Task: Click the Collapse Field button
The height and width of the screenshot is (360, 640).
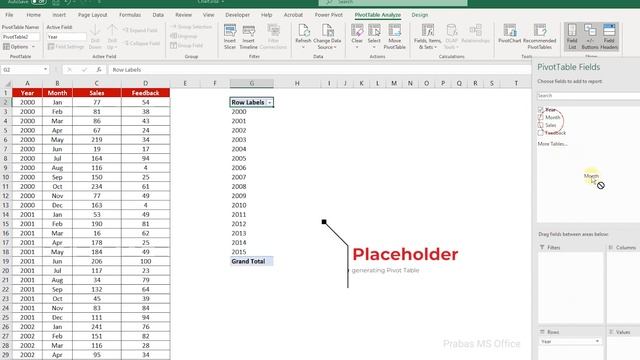Action: click(x=142, y=43)
